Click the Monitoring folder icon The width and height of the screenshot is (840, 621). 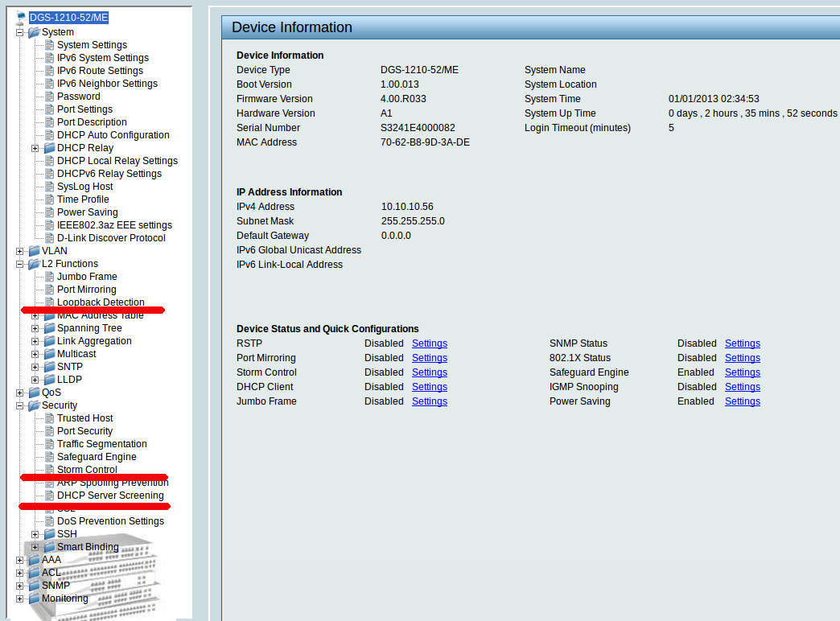click(34, 598)
